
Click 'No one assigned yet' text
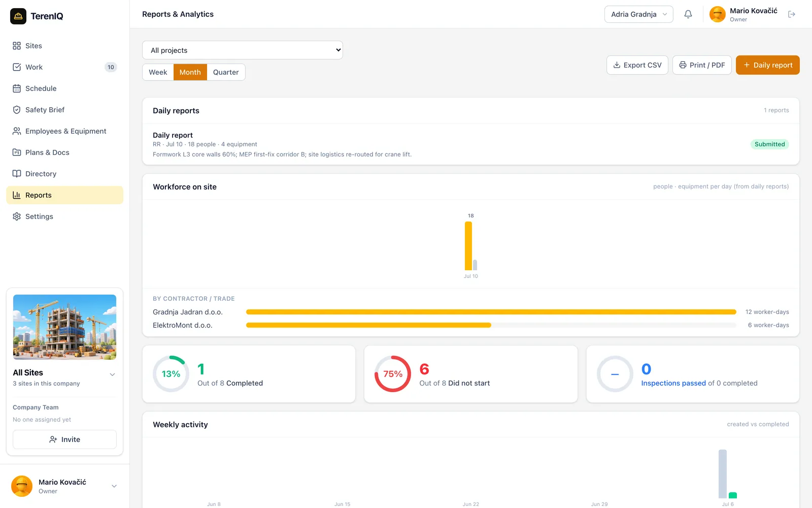42,420
